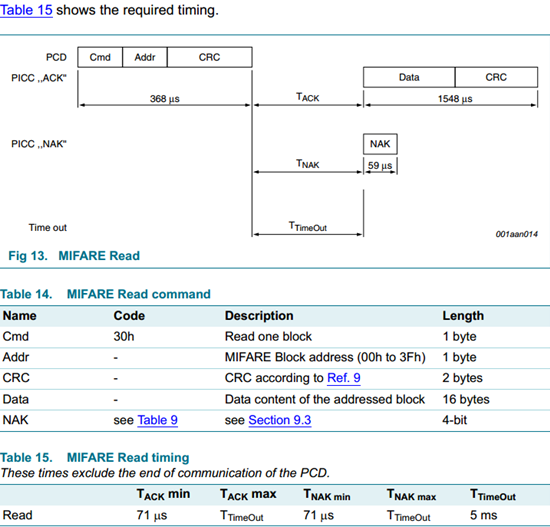This screenshot has height=527, width=550.
Task: Select the '30h' code cell
Action: 123,336
